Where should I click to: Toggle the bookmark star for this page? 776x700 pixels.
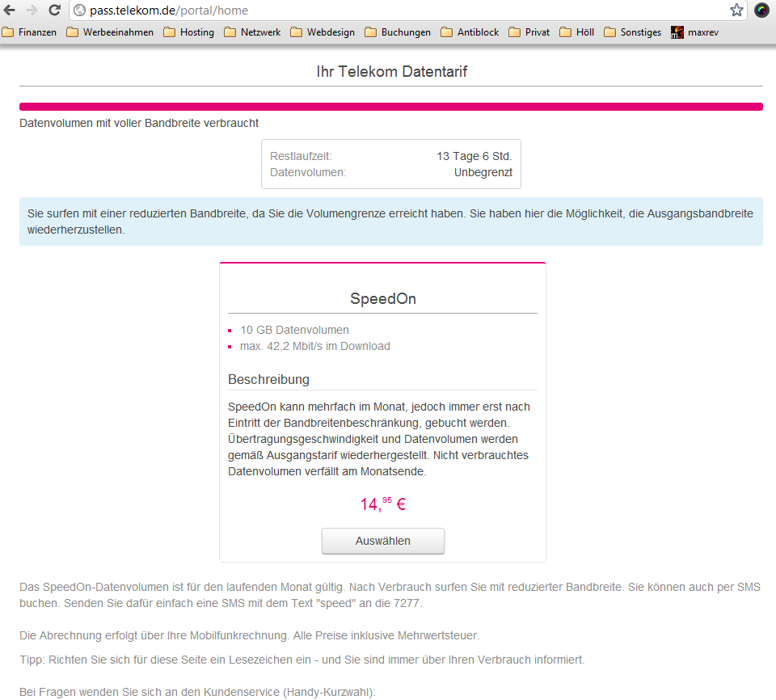tap(736, 11)
